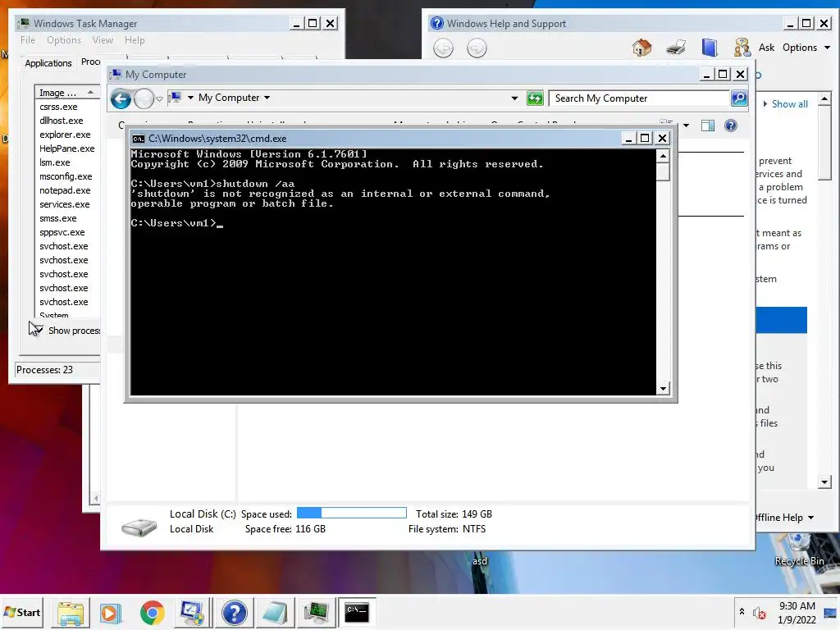The image size is (840, 630).
Task: Select dllhost.exe in the process list
Action: [x=61, y=121]
